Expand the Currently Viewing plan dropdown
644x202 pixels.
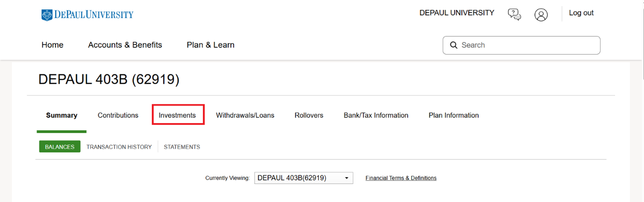[303, 178]
